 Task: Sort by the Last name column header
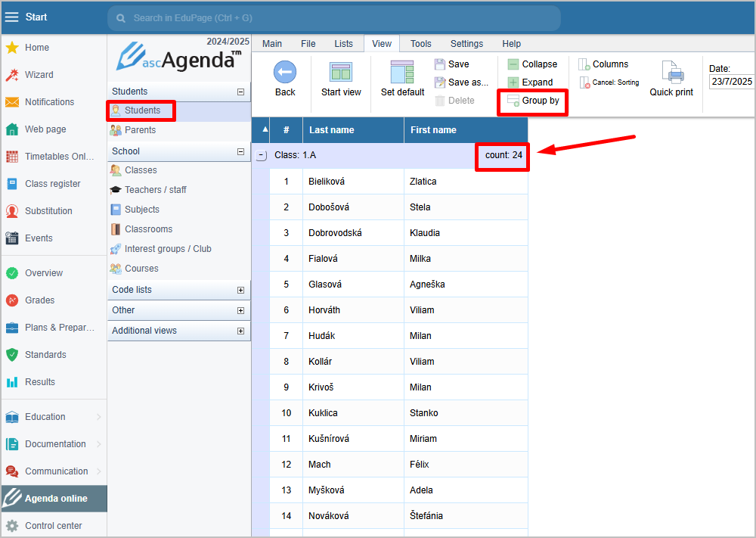(x=353, y=130)
